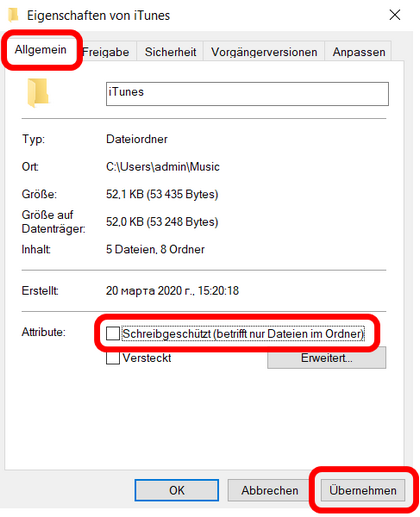
Task: Switch to the Allgemein tab
Action: pyautogui.click(x=41, y=50)
